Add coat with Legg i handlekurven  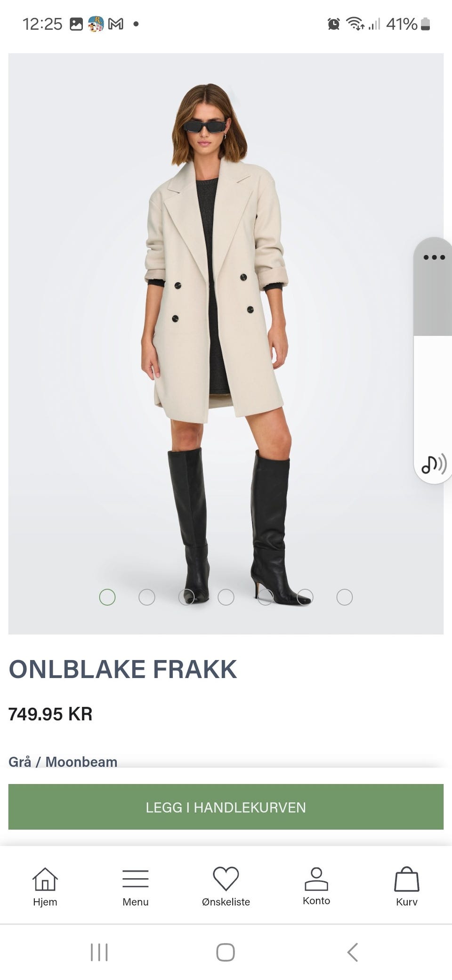coord(226,807)
